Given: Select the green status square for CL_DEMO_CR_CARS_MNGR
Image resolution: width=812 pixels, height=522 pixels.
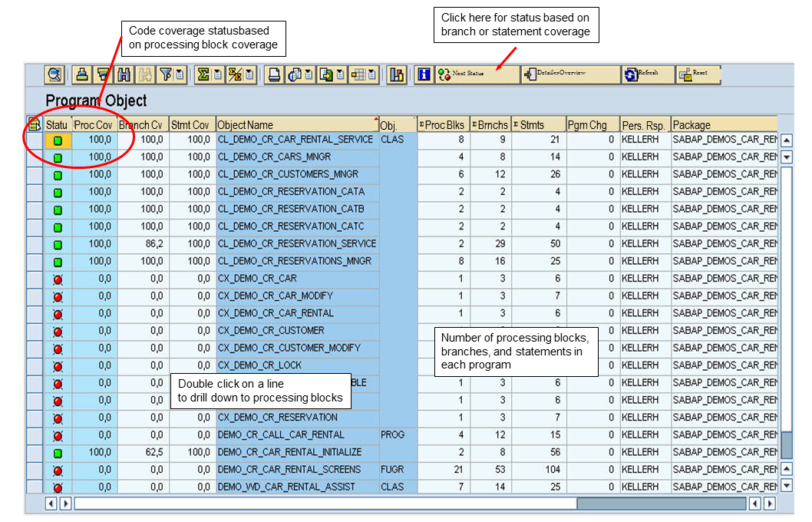Looking at the screenshot, I should tap(57, 157).
